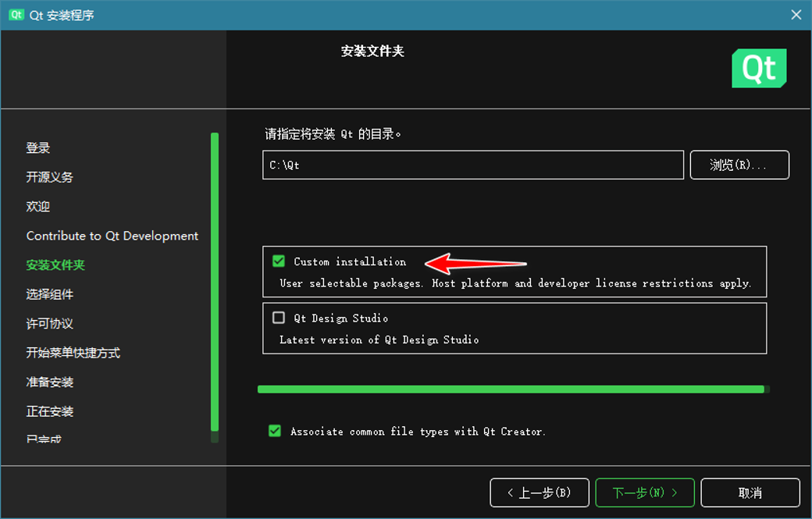
Task: Click the green progress bar
Action: click(513, 388)
